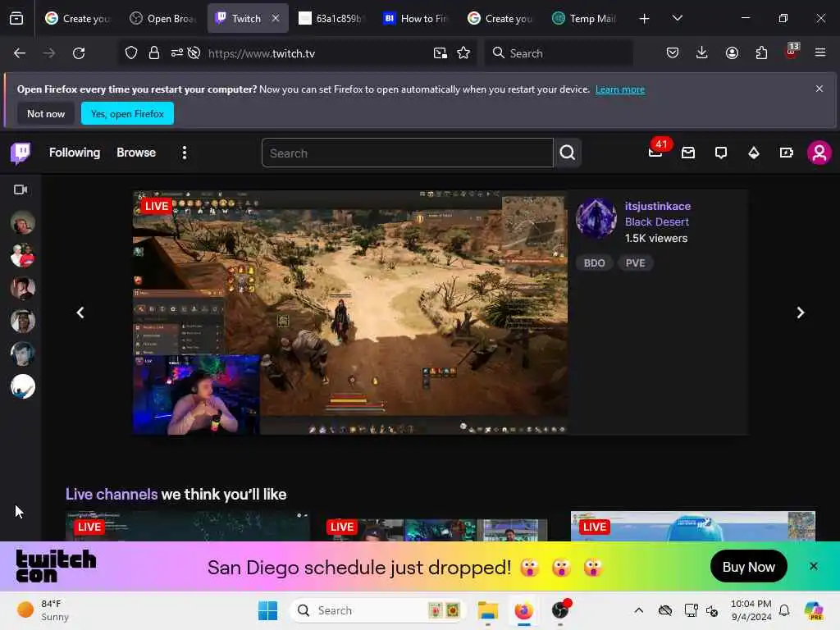Open second followed channel avatar in sidebar

22,256
